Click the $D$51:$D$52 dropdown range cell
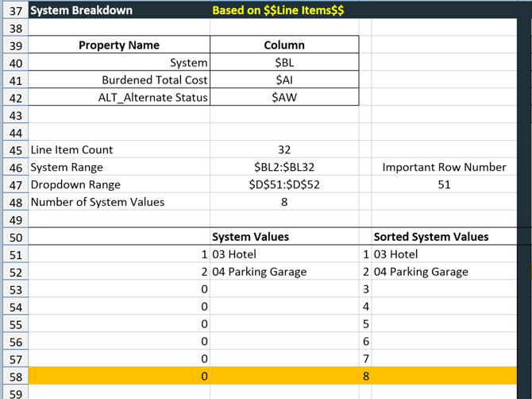 [x=284, y=184]
